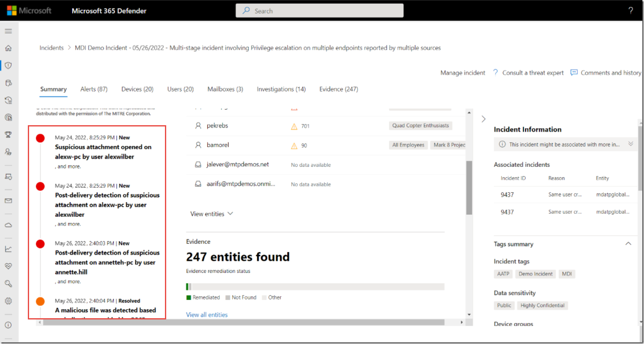Toggle the hamburger navigation menu
This screenshot has height=344, width=644.
[8, 31]
